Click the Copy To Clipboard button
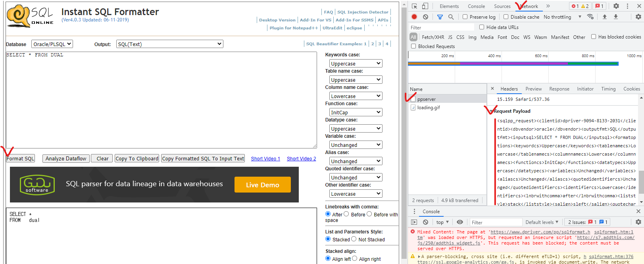This screenshot has height=264, width=644. tap(137, 158)
